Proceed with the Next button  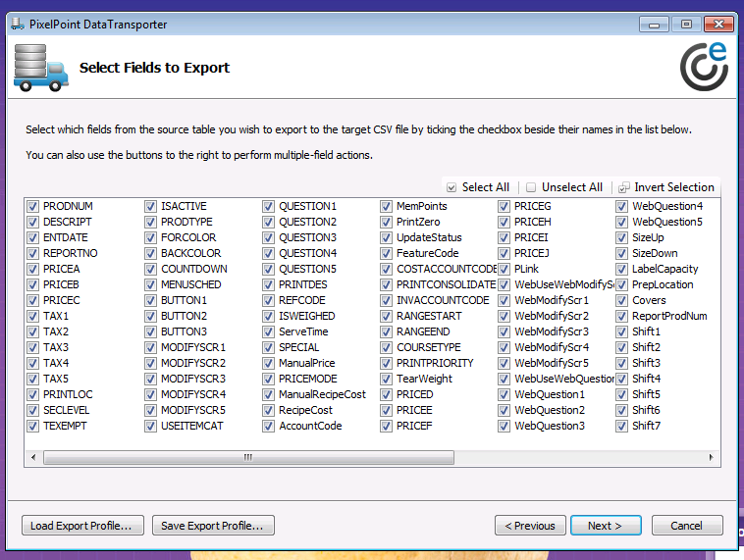(x=606, y=526)
